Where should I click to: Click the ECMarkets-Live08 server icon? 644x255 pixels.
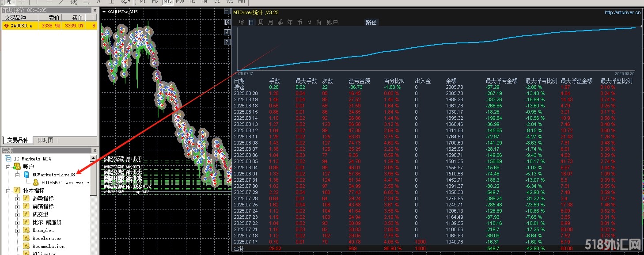[27, 175]
